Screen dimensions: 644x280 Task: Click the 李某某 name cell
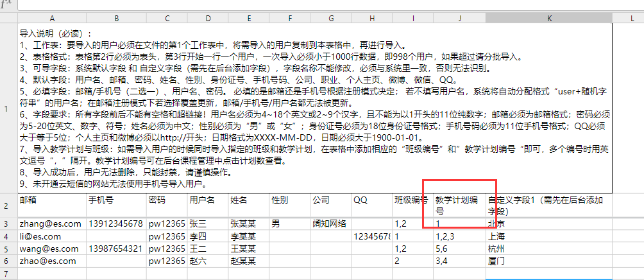tap(248, 236)
